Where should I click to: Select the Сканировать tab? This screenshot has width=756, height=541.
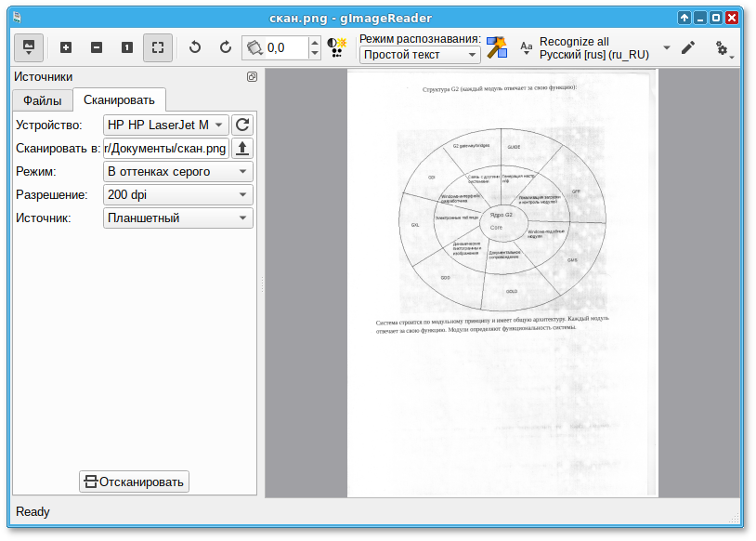tap(119, 99)
